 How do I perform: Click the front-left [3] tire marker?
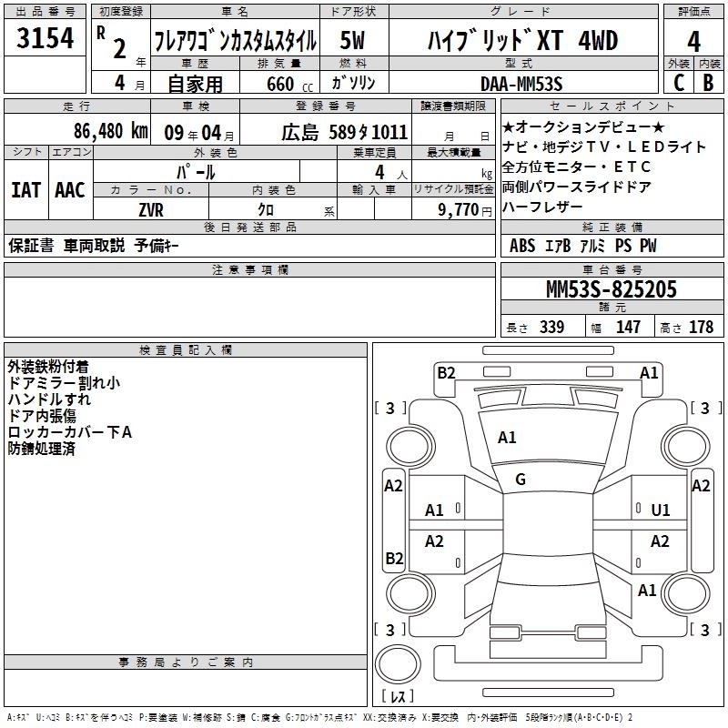pos(390,408)
